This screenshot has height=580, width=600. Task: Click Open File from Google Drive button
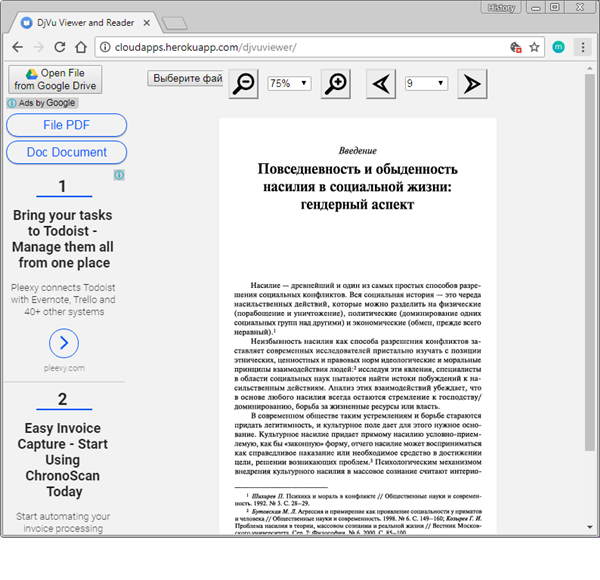click(55, 79)
